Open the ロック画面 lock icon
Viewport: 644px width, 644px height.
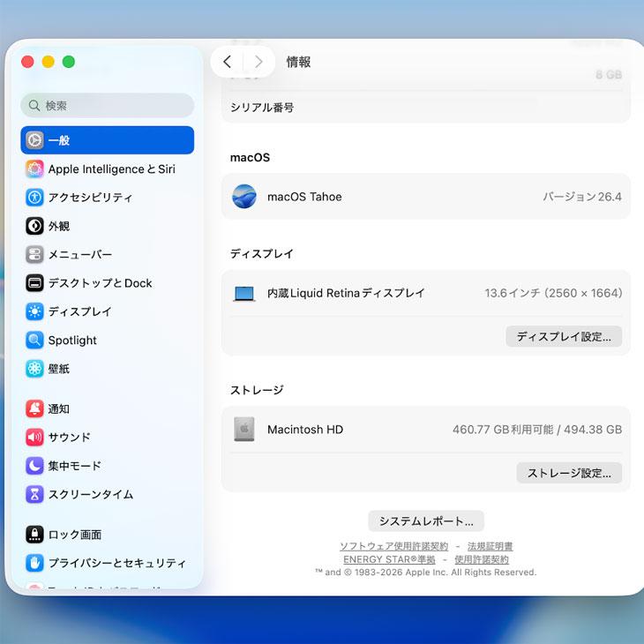click(x=34, y=535)
